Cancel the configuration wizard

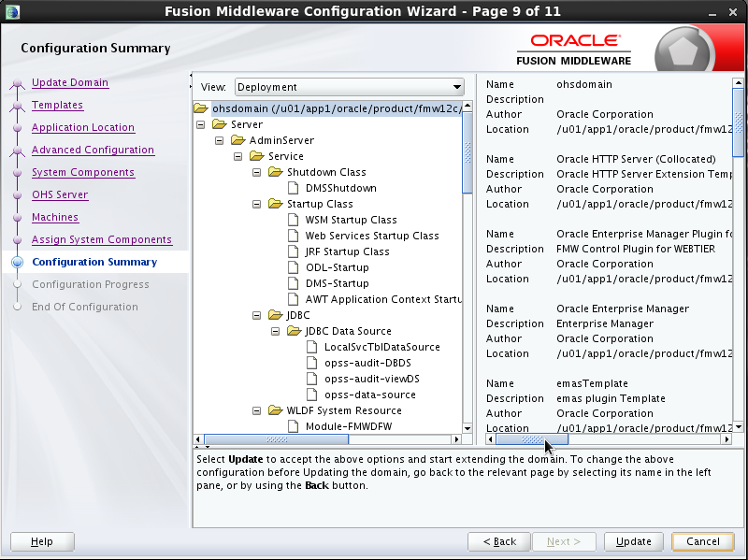703,541
